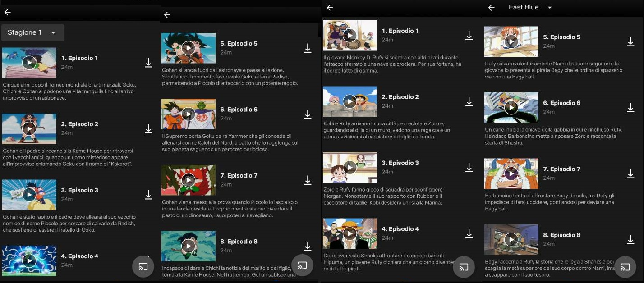Download East Blue Episodio 8 about Bagy and Shanks
This screenshot has height=283, width=644.
630,239
